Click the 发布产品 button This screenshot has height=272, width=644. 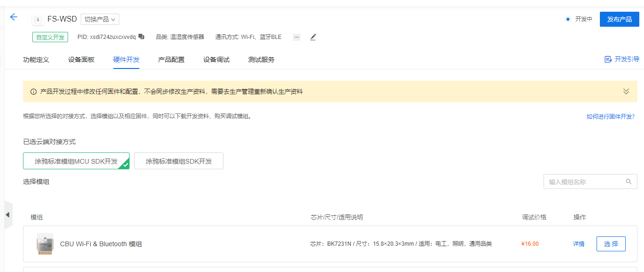coord(619,19)
